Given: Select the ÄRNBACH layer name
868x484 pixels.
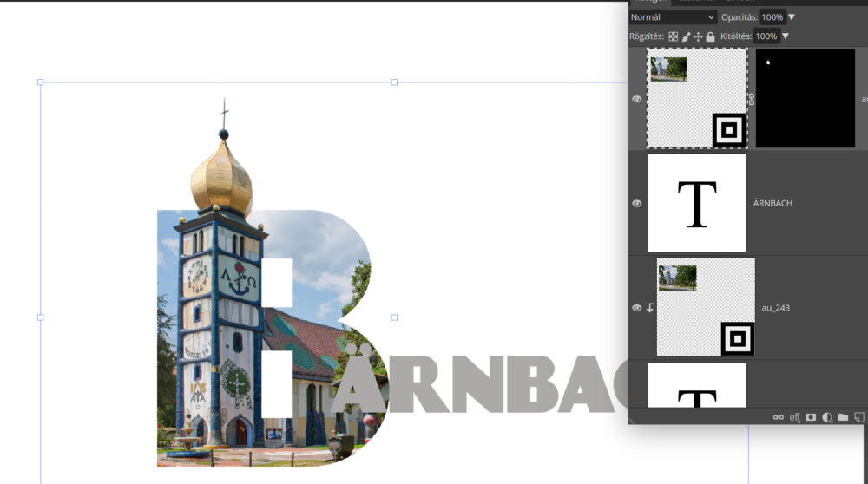Looking at the screenshot, I should point(773,204).
